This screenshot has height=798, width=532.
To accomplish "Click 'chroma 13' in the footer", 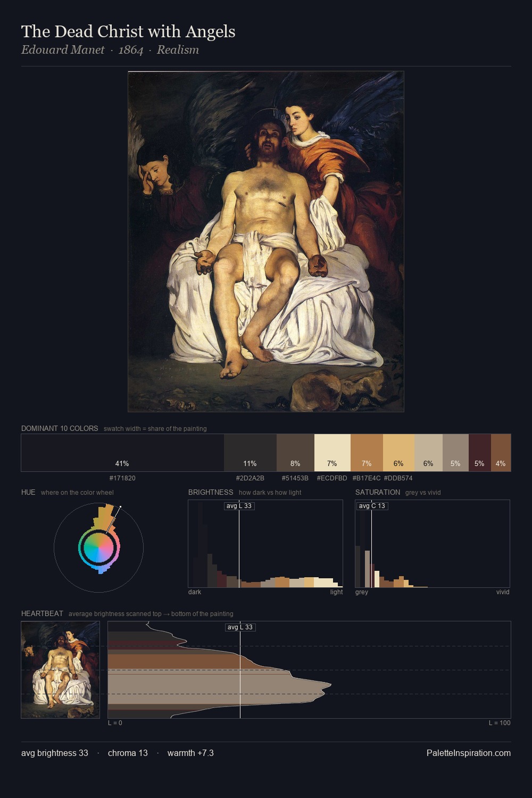I will (x=128, y=753).
